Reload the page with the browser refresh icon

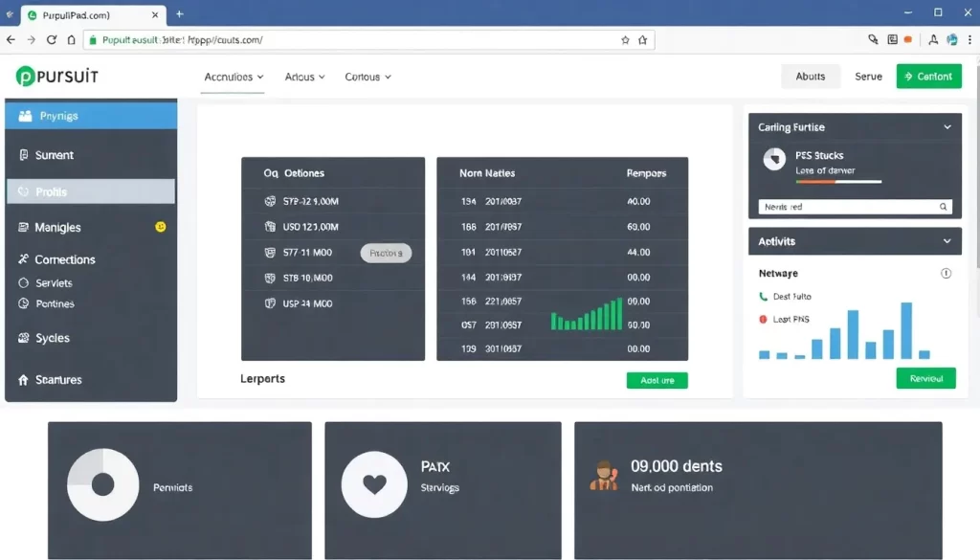(52, 40)
